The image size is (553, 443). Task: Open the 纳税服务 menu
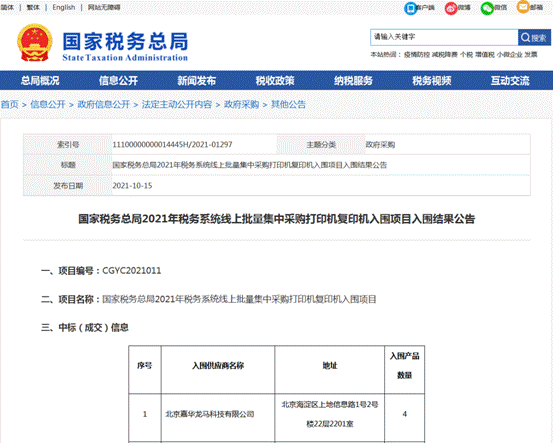coord(353,81)
